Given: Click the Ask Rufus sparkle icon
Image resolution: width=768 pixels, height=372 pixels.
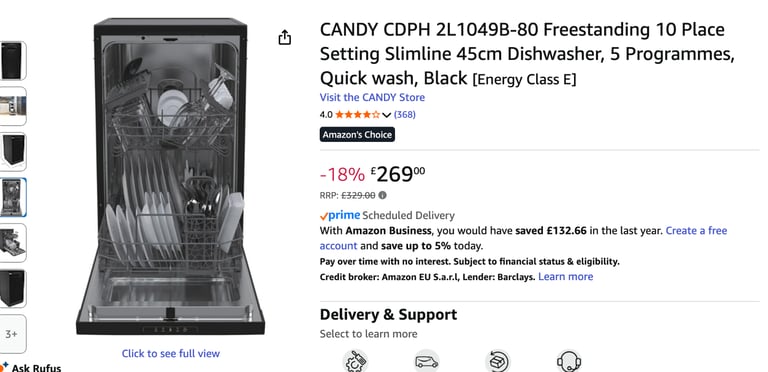Looking at the screenshot, I should [x=4, y=366].
